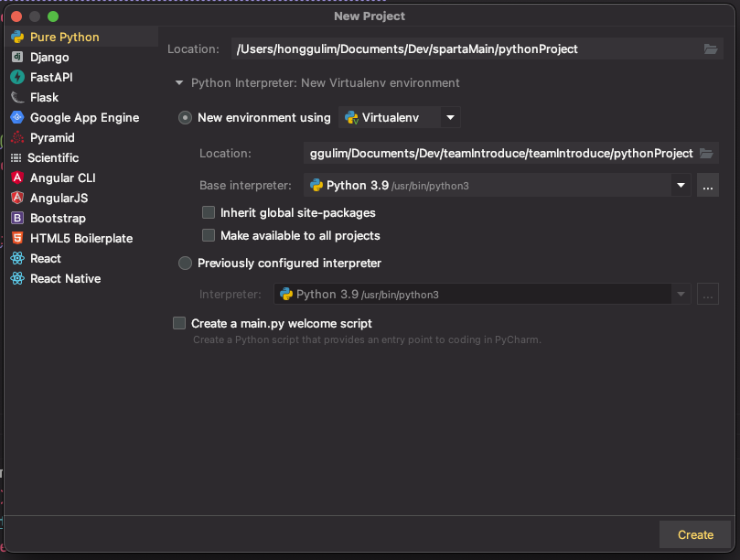Choose the HTML5 Boilerplate project type
Image resolution: width=740 pixels, height=560 pixels.
81,238
